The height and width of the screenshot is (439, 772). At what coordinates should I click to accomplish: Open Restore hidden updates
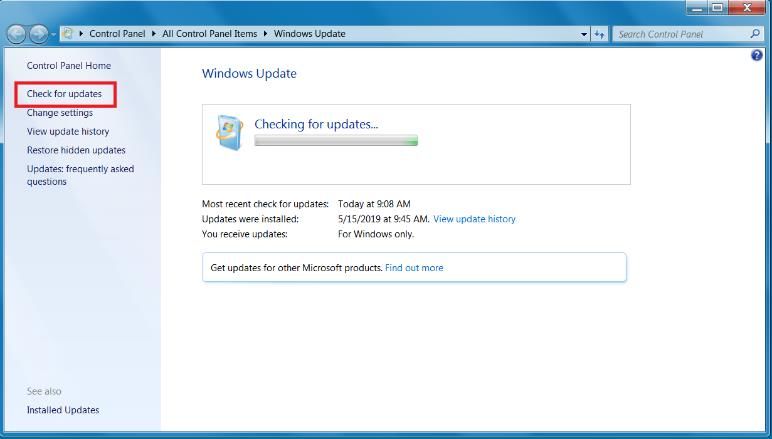pos(76,150)
